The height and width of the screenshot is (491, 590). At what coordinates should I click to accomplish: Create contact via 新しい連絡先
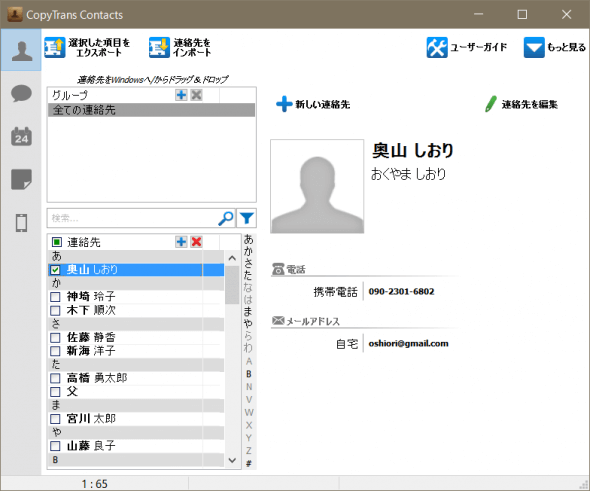coord(313,104)
